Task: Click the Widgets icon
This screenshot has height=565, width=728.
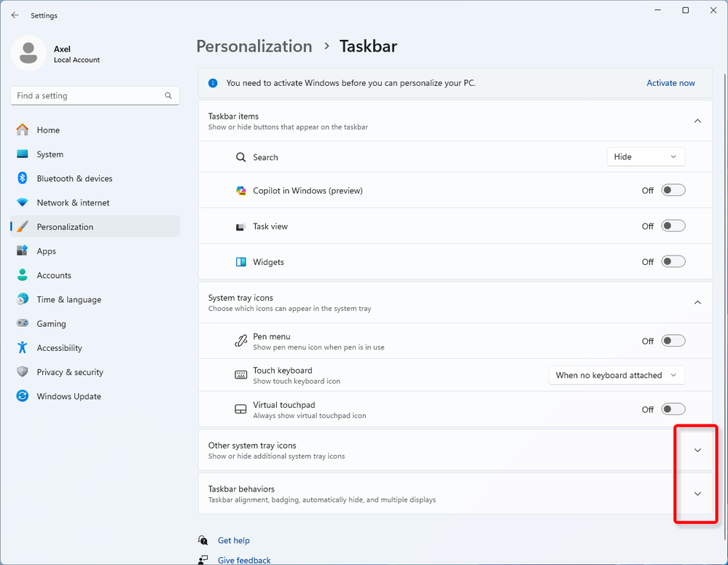Action: pos(240,262)
